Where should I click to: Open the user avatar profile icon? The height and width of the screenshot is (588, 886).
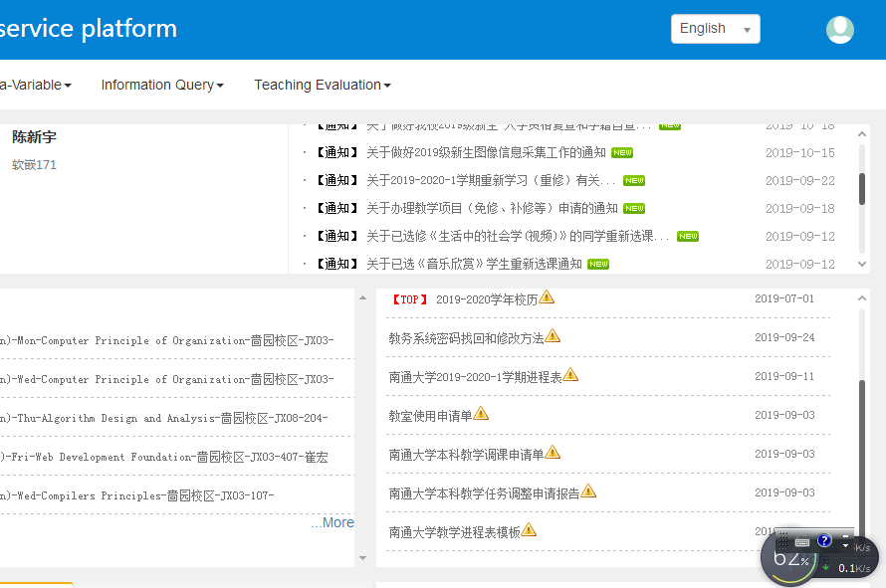(x=839, y=30)
